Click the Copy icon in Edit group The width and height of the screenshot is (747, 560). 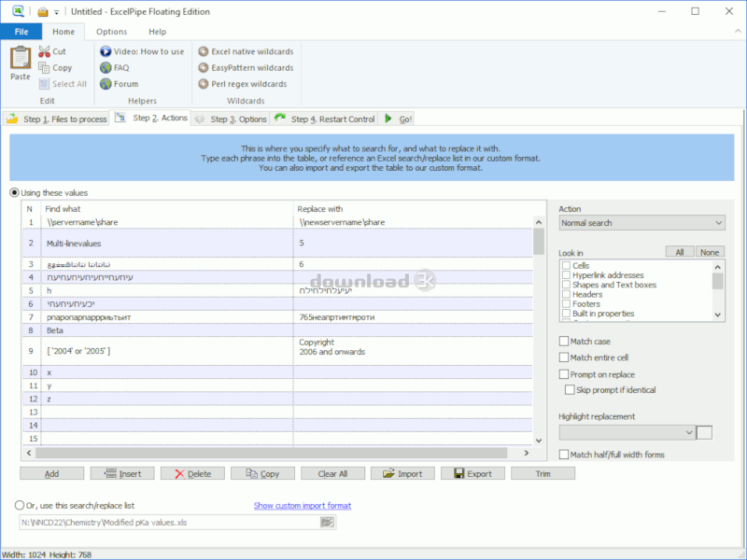(x=45, y=67)
